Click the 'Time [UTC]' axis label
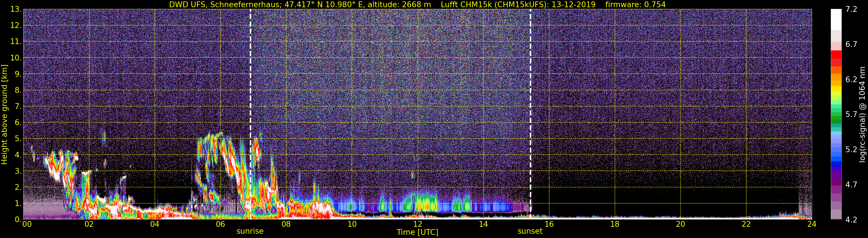868x238 pixels. (x=417, y=232)
